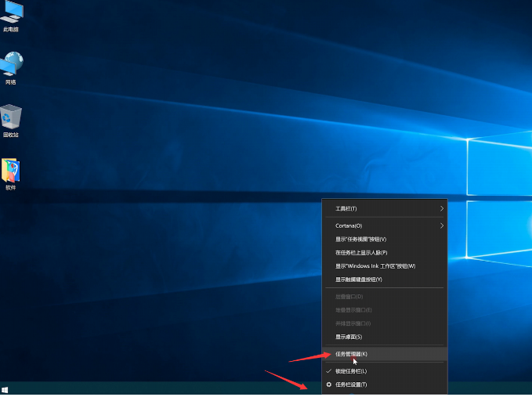Click the greyed-out 并排显示窗口(I) entry
The height and width of the screenshot is (397, 532).
(x=353, y=323)
